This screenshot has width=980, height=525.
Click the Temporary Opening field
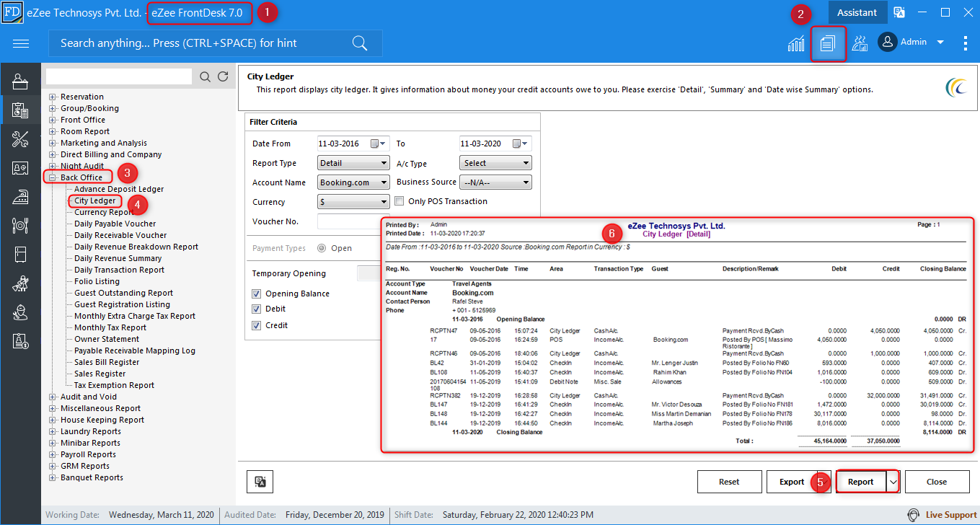(x=368, y=273)
